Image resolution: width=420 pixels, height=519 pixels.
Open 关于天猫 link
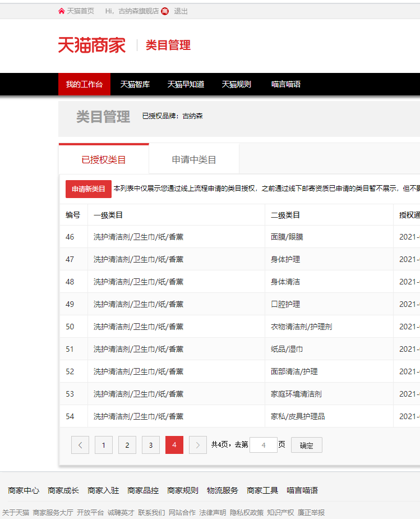pos(16,512)
